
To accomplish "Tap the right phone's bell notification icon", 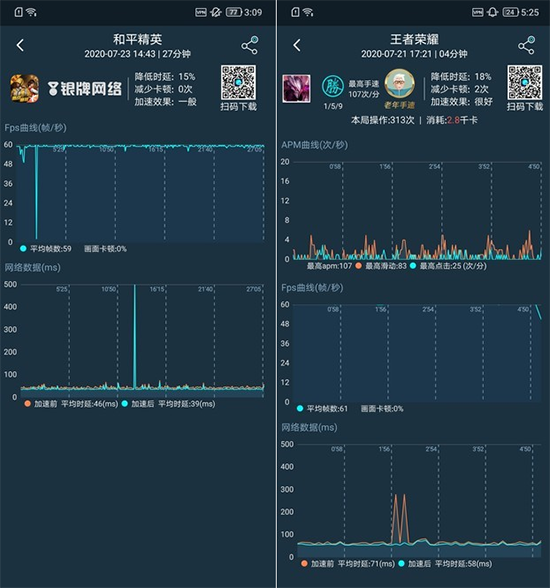I will [493, 12].
